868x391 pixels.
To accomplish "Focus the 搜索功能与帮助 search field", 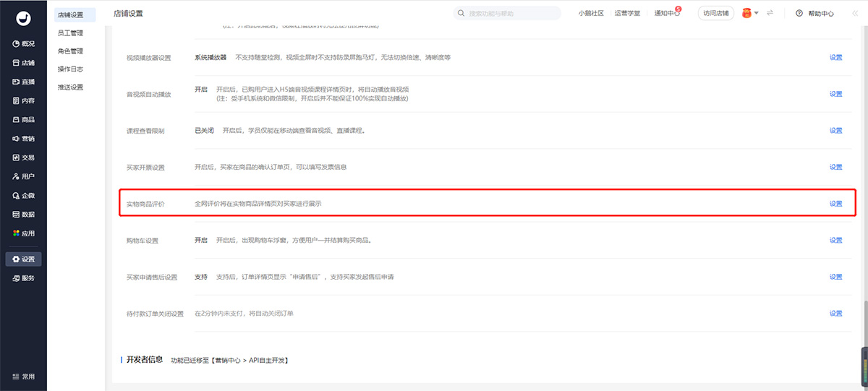I will (507, 13).
